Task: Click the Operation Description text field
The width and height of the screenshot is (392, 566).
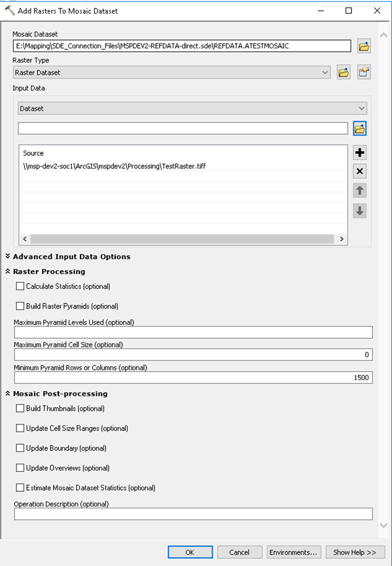Action: click(x=193, y=514)
